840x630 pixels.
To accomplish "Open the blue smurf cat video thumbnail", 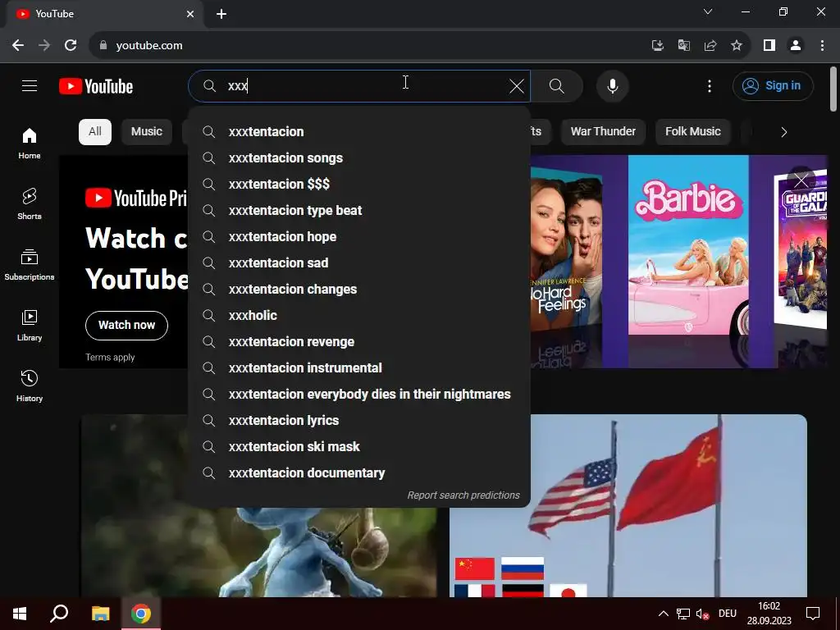I will 258,552.
